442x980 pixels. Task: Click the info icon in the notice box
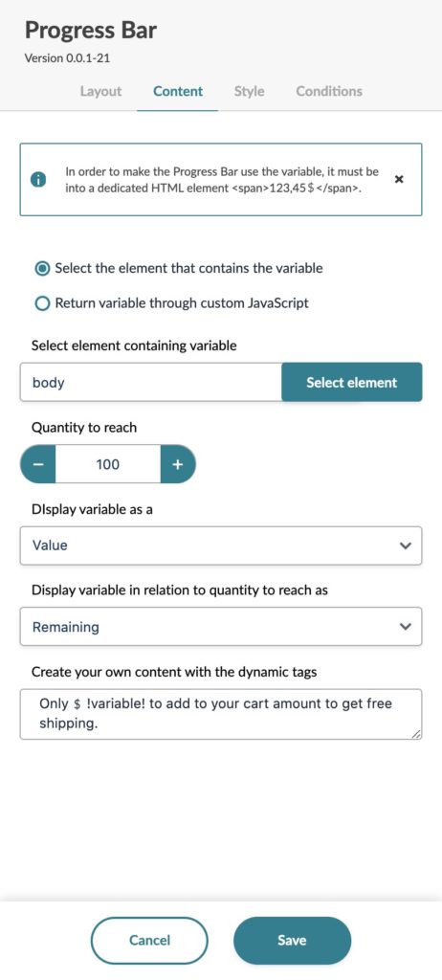(38, 179)
